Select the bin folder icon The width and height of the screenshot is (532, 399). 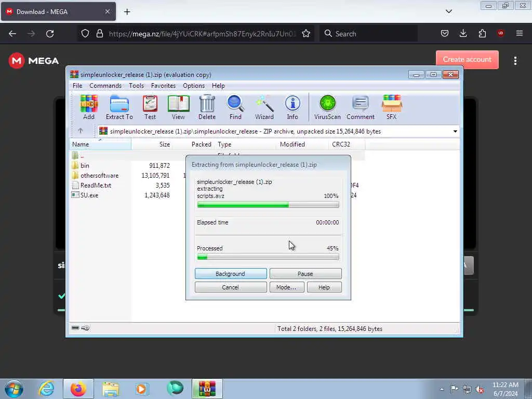(x=75, y=166)
